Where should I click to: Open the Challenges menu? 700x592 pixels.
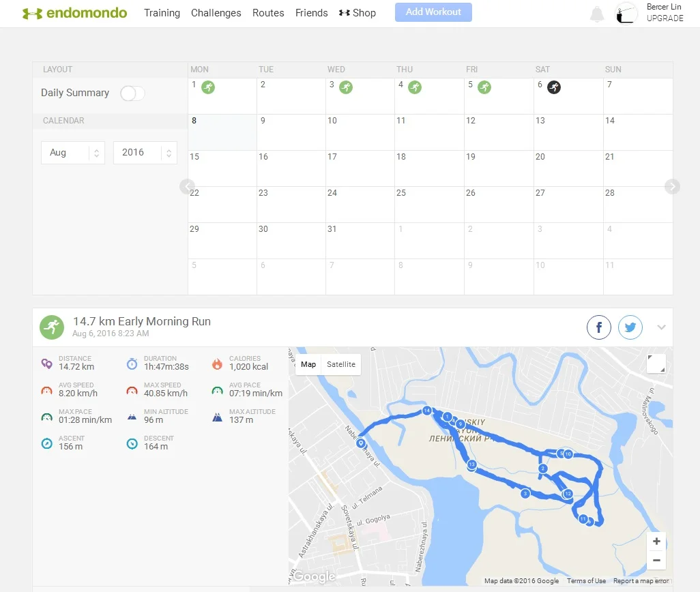[x=216, y=13]
